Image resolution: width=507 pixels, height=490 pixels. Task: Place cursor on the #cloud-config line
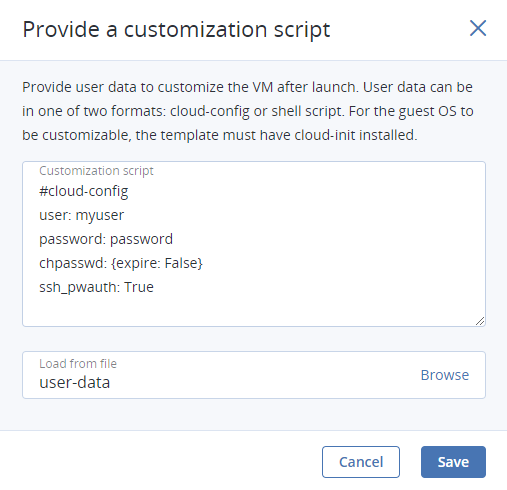click(x=84, y=192)
